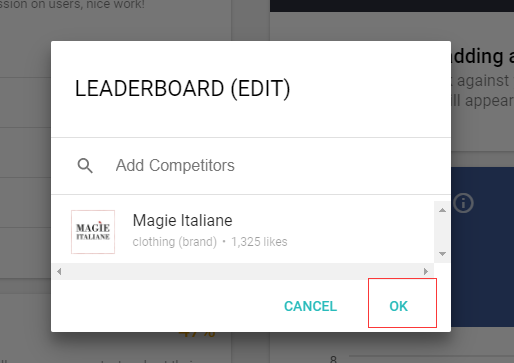Viewport: 514px width, 363px height.
Task: Click the dark header bar at top right
Action: [x=392, y=6]
